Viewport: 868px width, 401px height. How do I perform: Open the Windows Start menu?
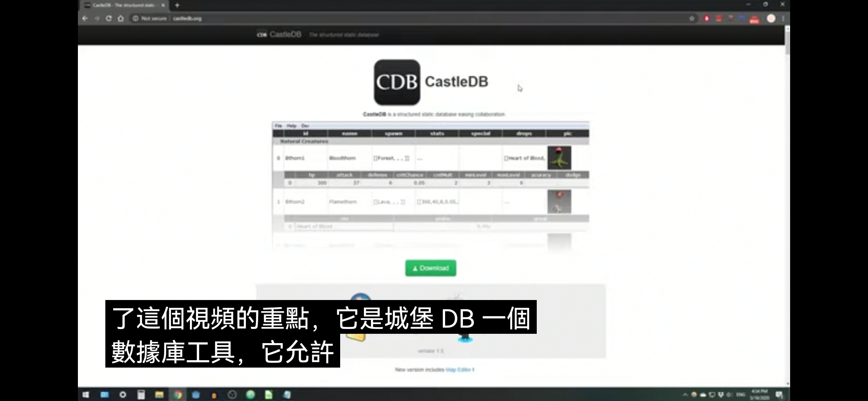pyautogui.click(x=86, y=395)
